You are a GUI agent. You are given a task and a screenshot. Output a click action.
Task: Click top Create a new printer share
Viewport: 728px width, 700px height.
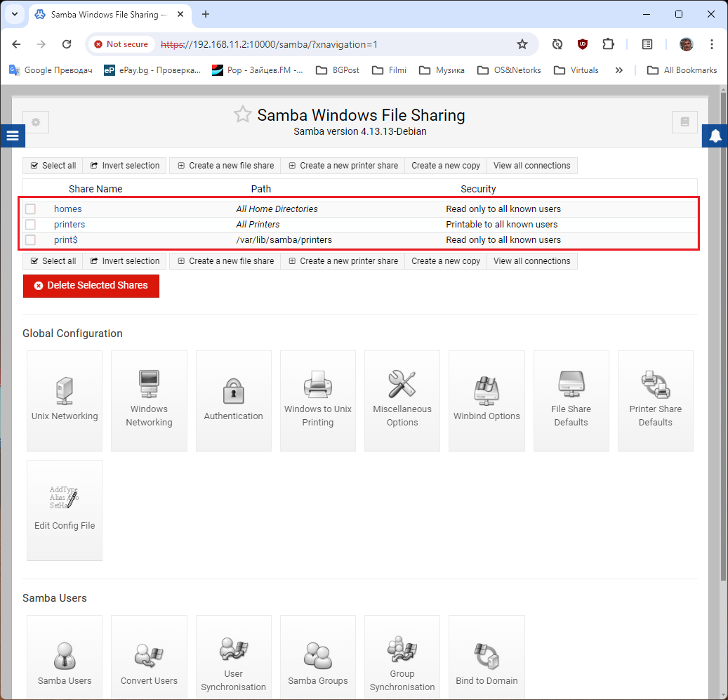(343, 166)
